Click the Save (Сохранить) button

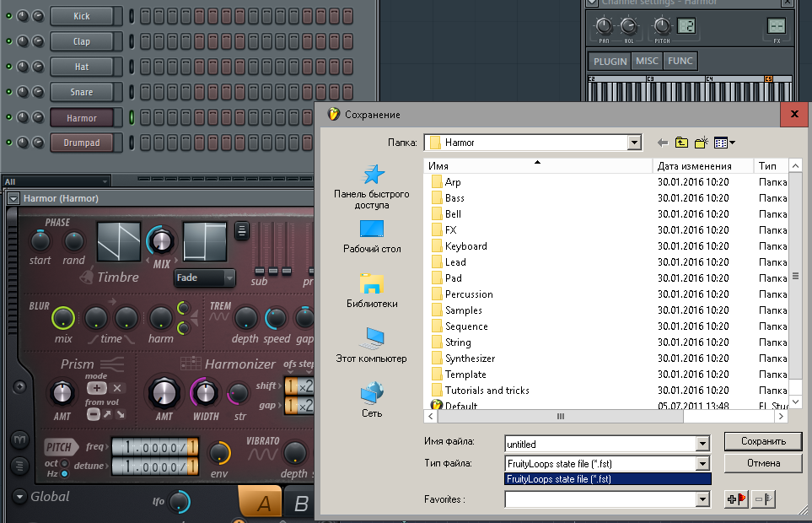tap(763, 441)
